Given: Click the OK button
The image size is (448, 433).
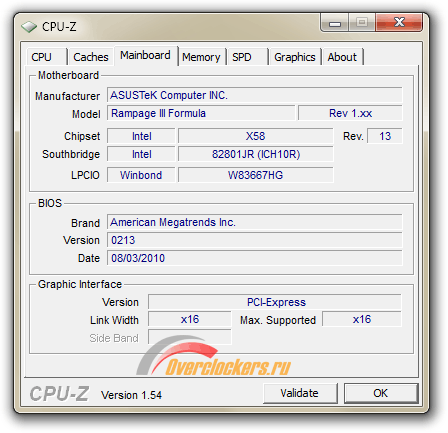Looking at the screenshot, I should click(381, 393).
